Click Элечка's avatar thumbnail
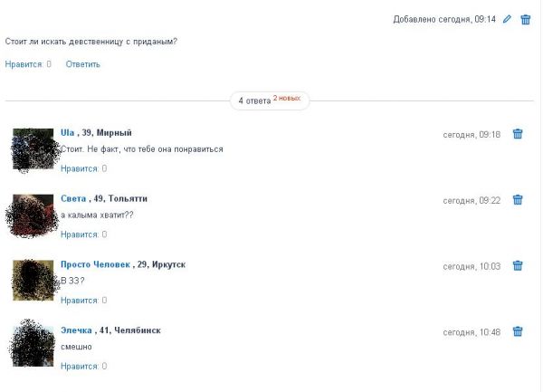The width and height of the screenshot is (543, 392). tap(33, 347)
